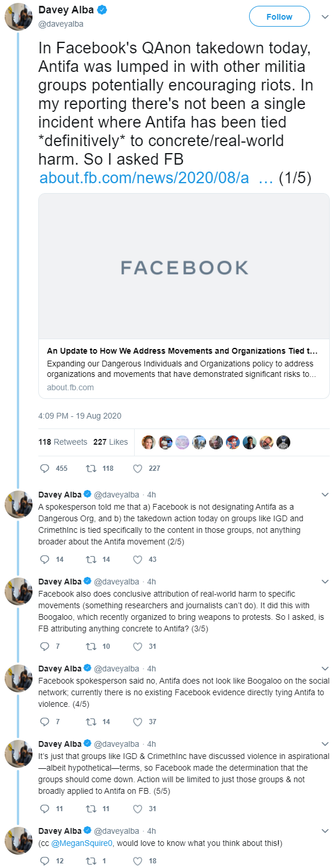
Task: Reply icon on the (2/5) tweet
Action: pos(45,560)
